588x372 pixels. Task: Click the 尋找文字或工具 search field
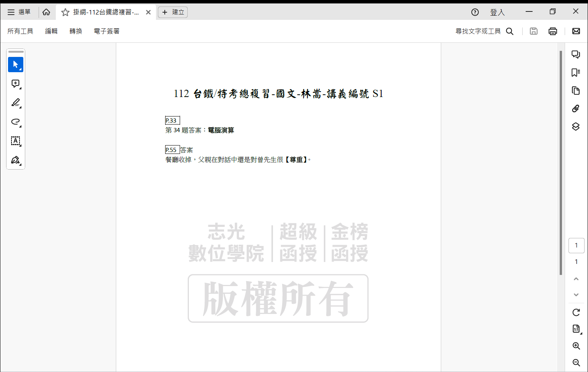tap(478, 31)
